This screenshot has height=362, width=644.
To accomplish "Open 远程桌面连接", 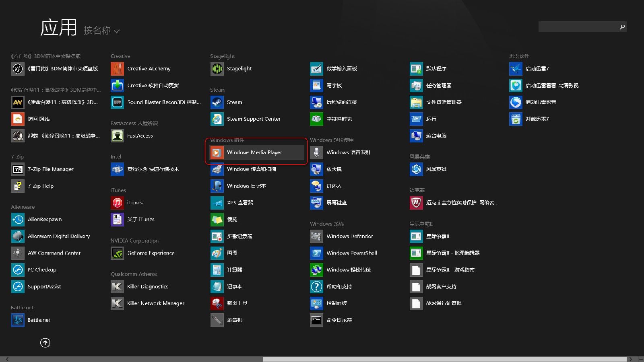I will (x=334, y=102).
